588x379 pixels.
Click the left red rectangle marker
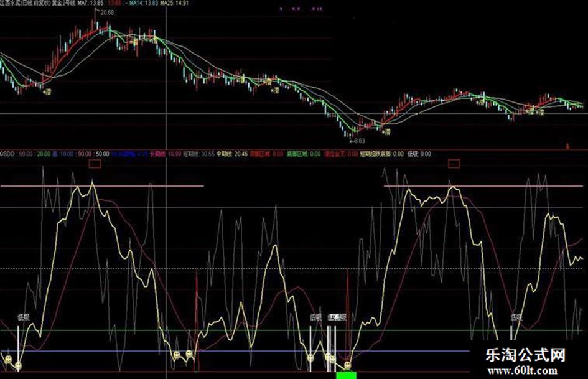pos(95,164)
